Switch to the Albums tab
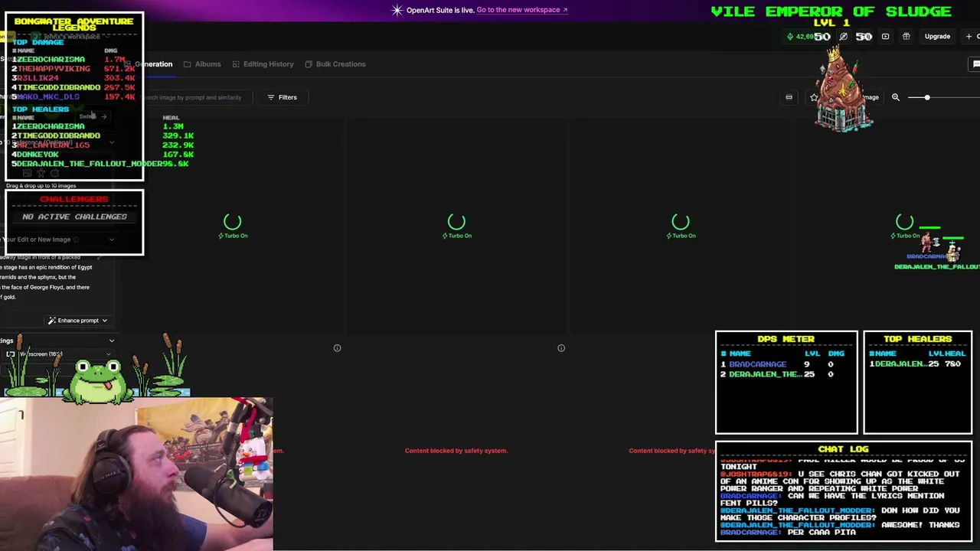 [202, 64]
